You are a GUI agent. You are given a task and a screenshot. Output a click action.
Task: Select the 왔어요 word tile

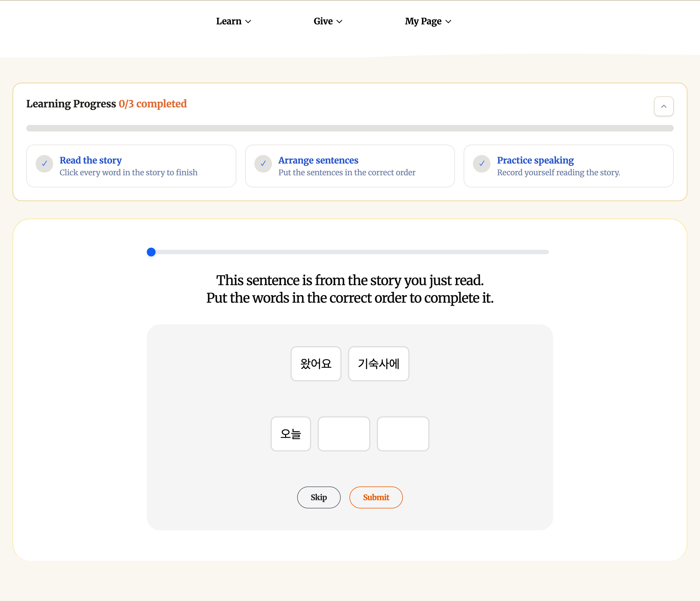pos(315,364)
